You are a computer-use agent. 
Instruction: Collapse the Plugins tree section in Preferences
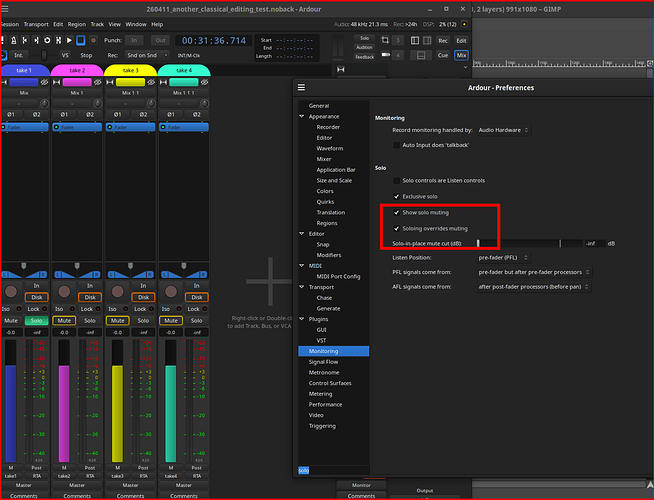click(x=302, y=319)
